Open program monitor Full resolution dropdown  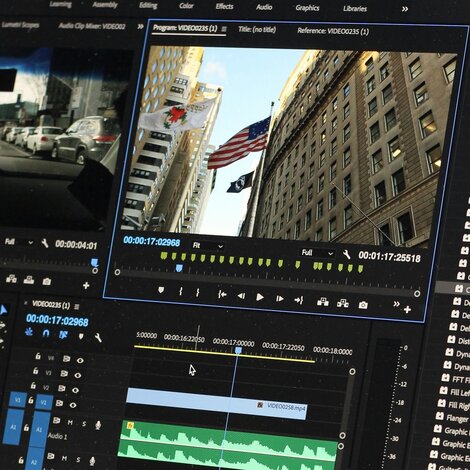(x=317, y=253)
